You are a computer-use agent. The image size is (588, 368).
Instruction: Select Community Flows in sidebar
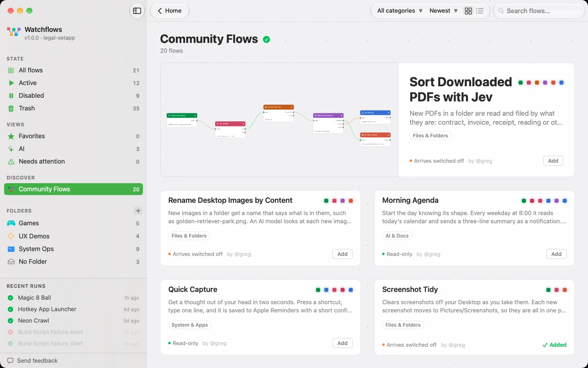(73, 189)
